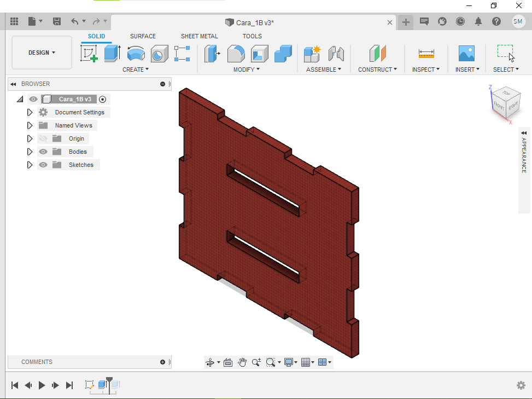This screenshot has height=399, width=532.
Task: Open the Help question mark icon
Action: (496, 22)
